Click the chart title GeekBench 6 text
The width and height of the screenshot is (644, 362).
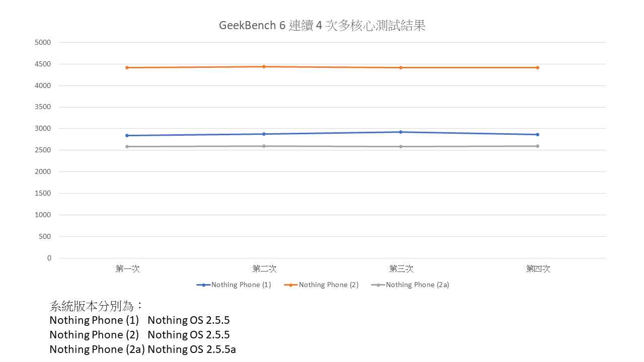[x=322, y=26]
